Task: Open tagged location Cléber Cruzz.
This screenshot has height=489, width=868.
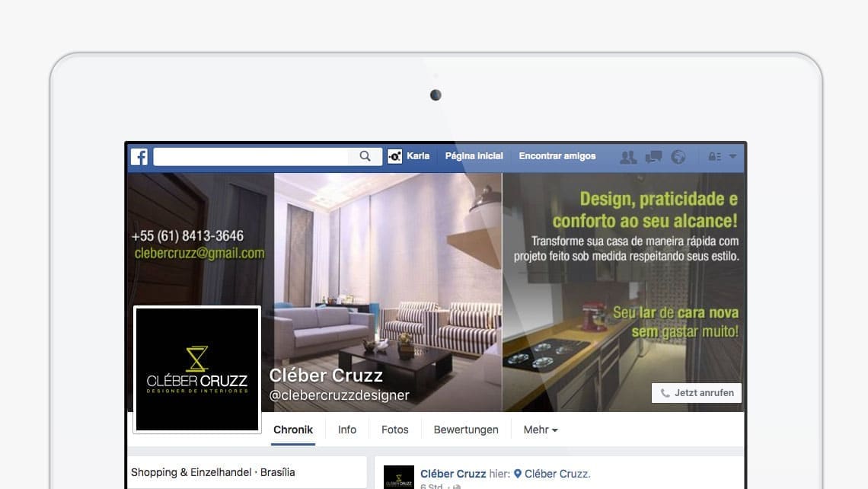Action: coord(557,474)
